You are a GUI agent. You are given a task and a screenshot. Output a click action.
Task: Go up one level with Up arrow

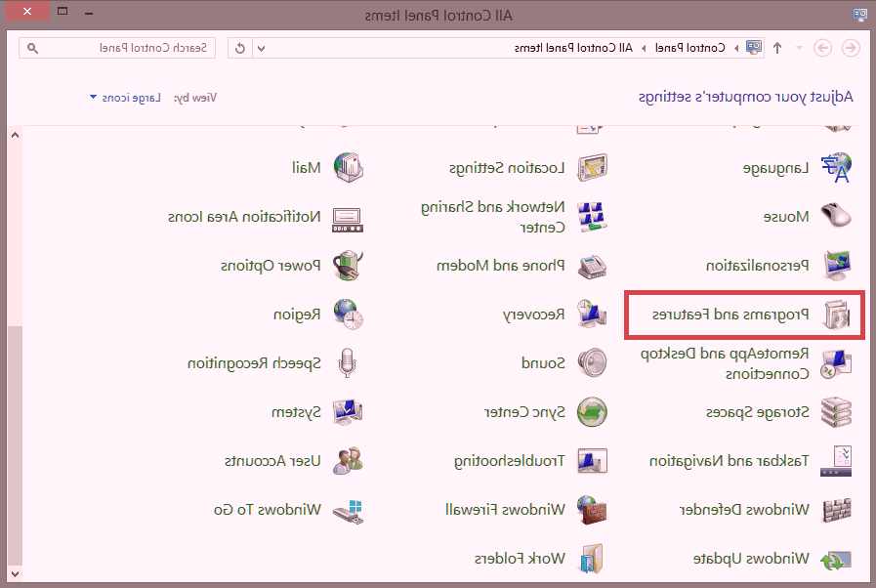(777, 48)
